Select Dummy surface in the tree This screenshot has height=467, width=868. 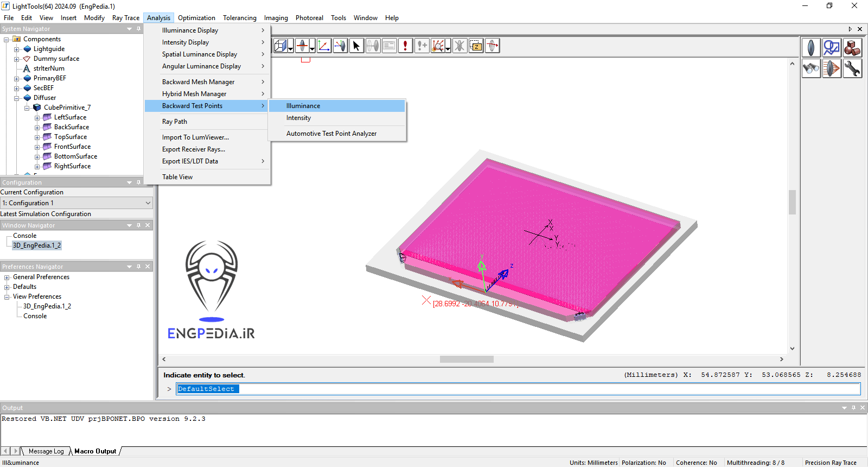[56, 59]
